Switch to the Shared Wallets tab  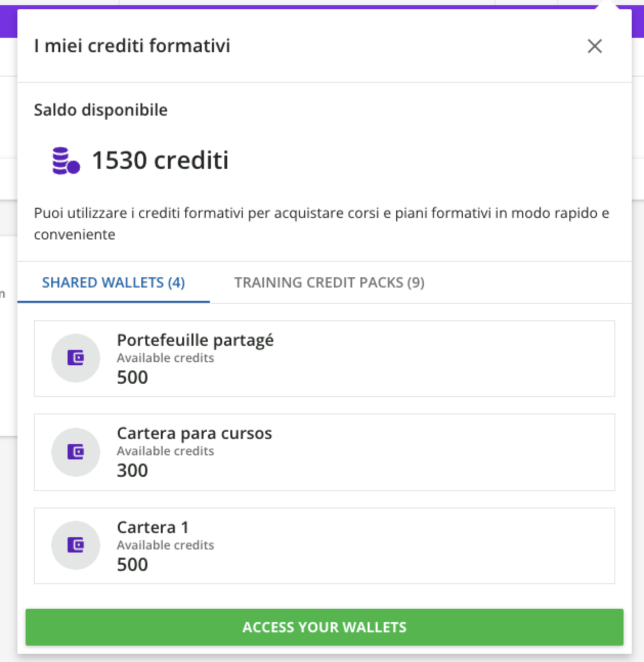pyautogui.click(x=113, y=282)
